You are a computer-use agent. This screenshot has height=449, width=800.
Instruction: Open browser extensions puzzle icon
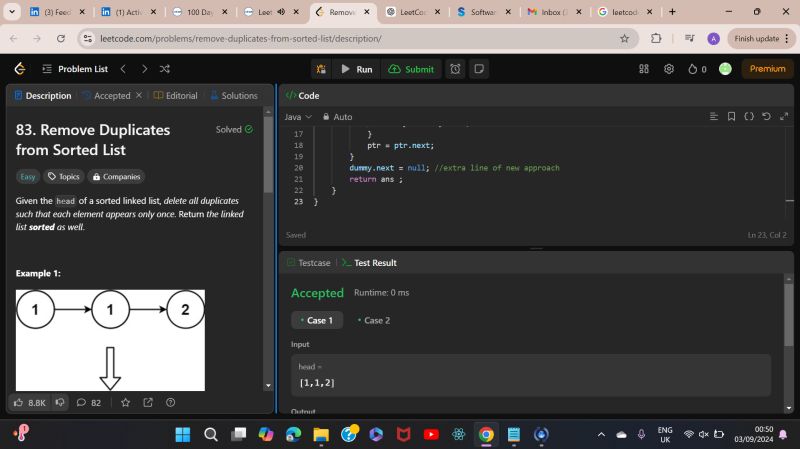click(656, 38)
